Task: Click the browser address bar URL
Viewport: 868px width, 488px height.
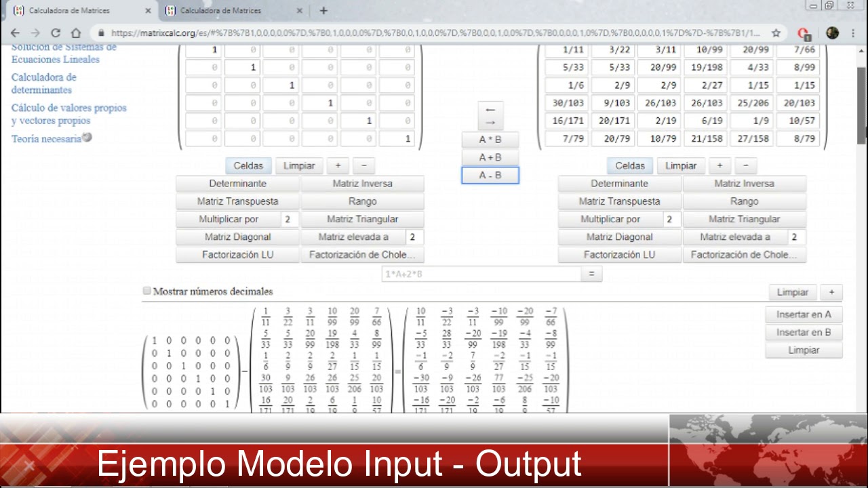Action: pyautogui.click(x=435, y=33)
